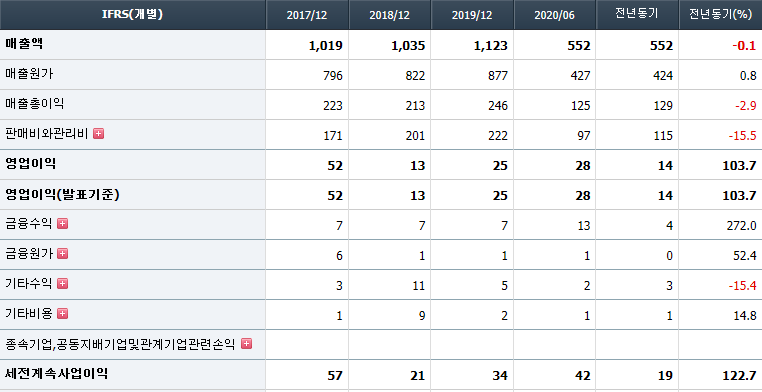Click 매출원가 value 877

498,76
